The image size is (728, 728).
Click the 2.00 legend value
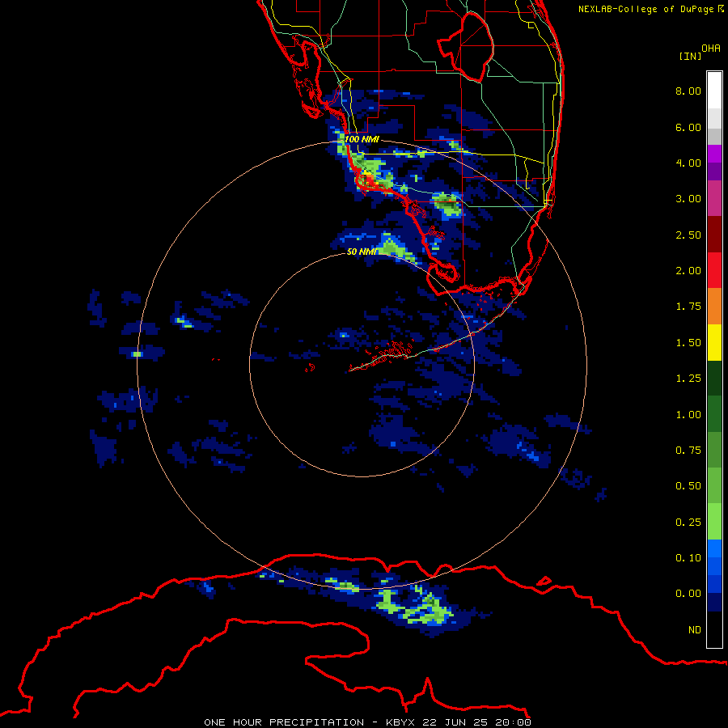click(x=688, y=271)
